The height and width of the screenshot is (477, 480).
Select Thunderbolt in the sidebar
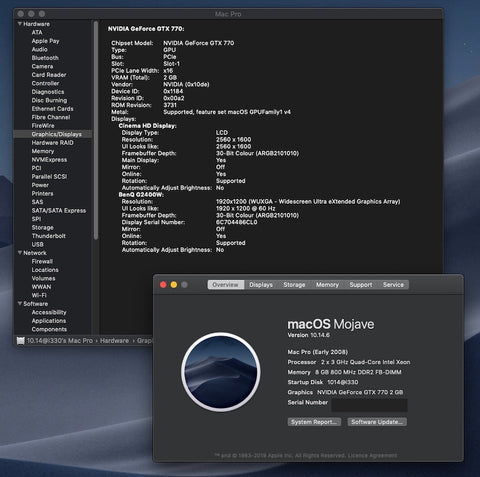coord(48,236)
